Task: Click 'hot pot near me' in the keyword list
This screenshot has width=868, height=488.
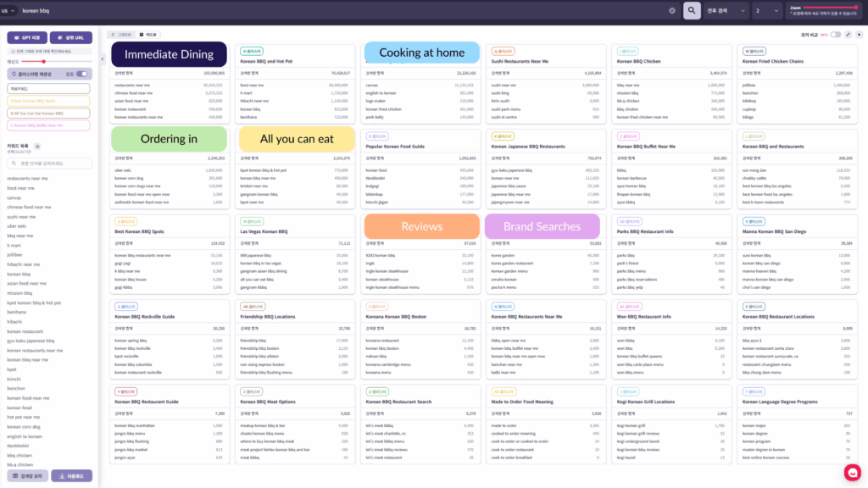Action: click(23, 417)
